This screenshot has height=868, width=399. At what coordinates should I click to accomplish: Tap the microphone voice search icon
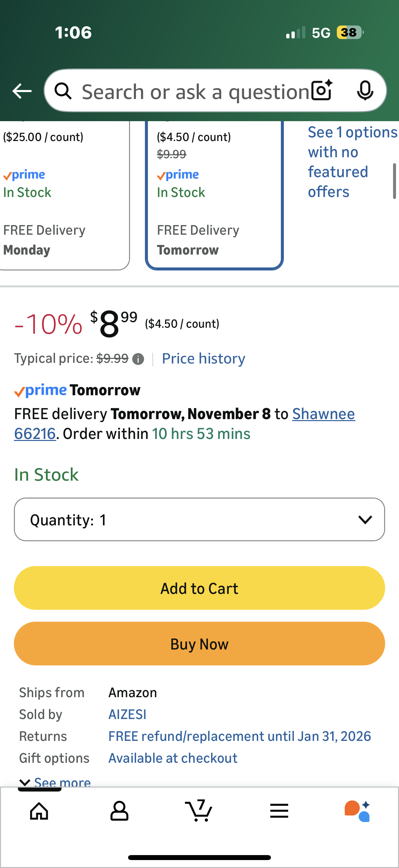coord(365,91)
